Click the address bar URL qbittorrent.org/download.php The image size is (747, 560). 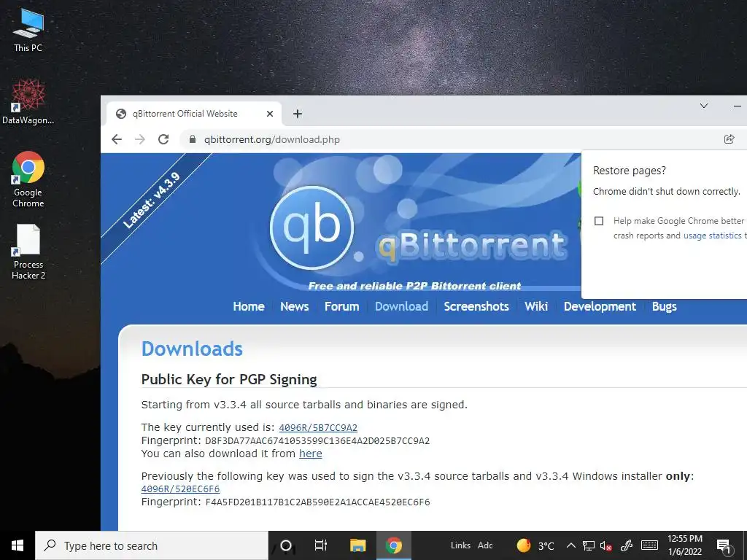[x=271, y=139]
